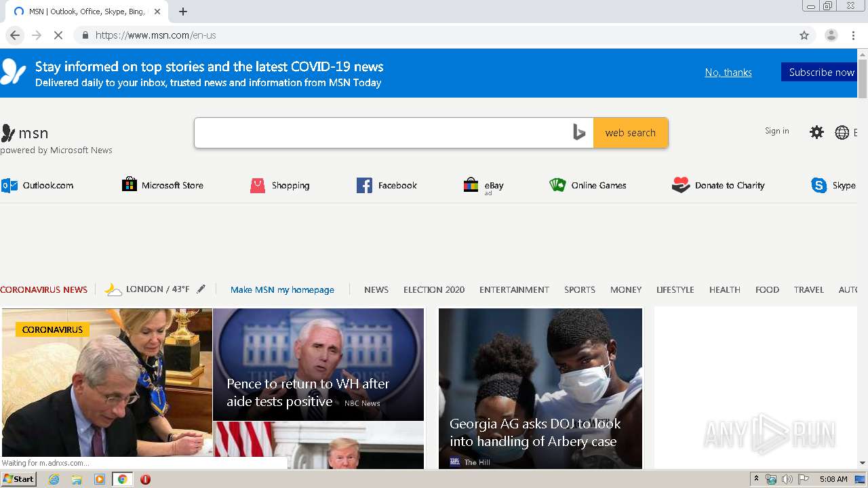Open the ELECTION 2020 section

pos(434,289)
